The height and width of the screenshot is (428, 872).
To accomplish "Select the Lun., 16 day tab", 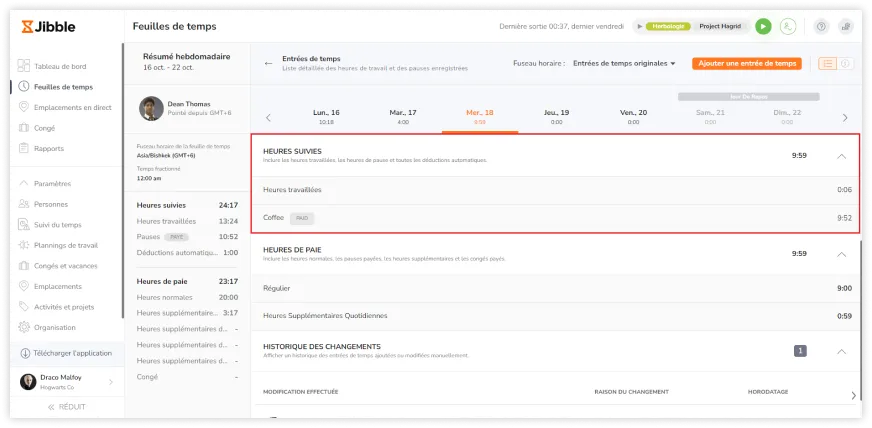I will click(x=326, y=116).
